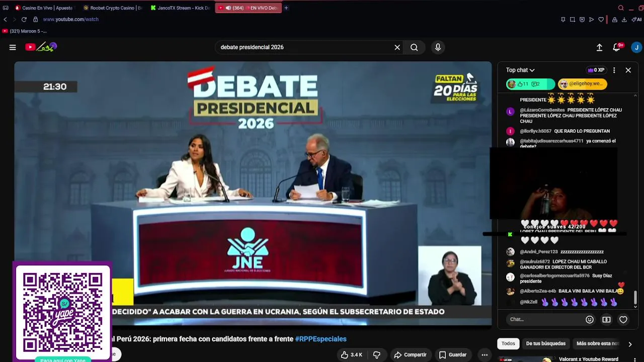Open the browser downloads icon
The height and width of the screenshot is (362, 644).
coord(624,20)
